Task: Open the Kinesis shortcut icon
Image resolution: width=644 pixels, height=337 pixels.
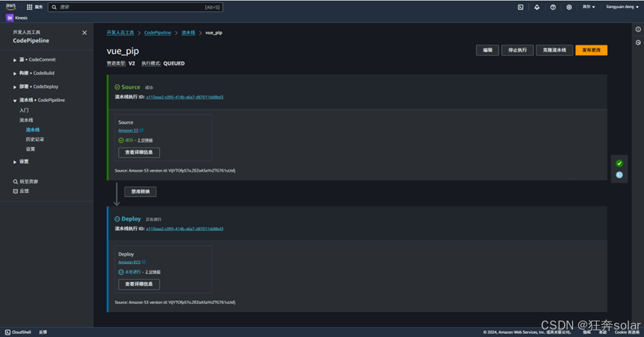Action: tap(10, 18)
